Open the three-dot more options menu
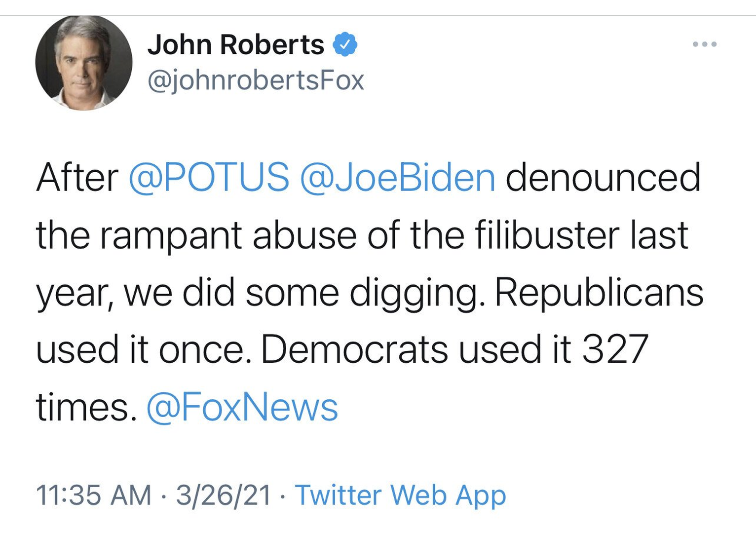The width and height of the screenshot is (756, 533). 704,44
